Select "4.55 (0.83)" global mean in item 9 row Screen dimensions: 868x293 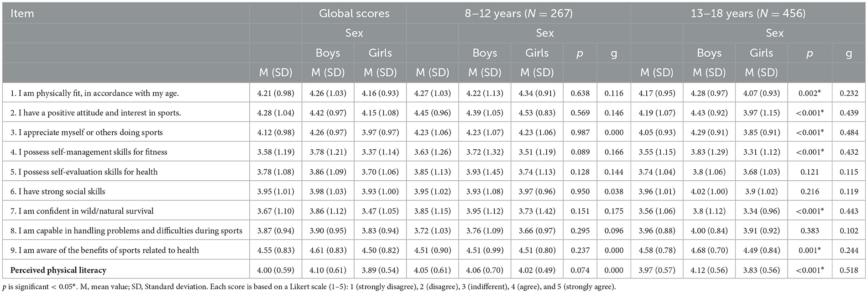[276, 250]
